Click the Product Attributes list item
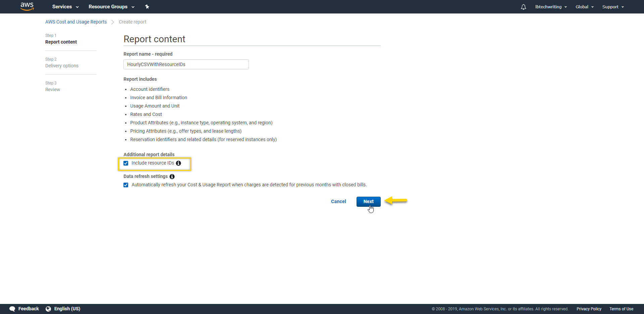Viewport: 644px width, 314px height. click(x=201, y=123)
